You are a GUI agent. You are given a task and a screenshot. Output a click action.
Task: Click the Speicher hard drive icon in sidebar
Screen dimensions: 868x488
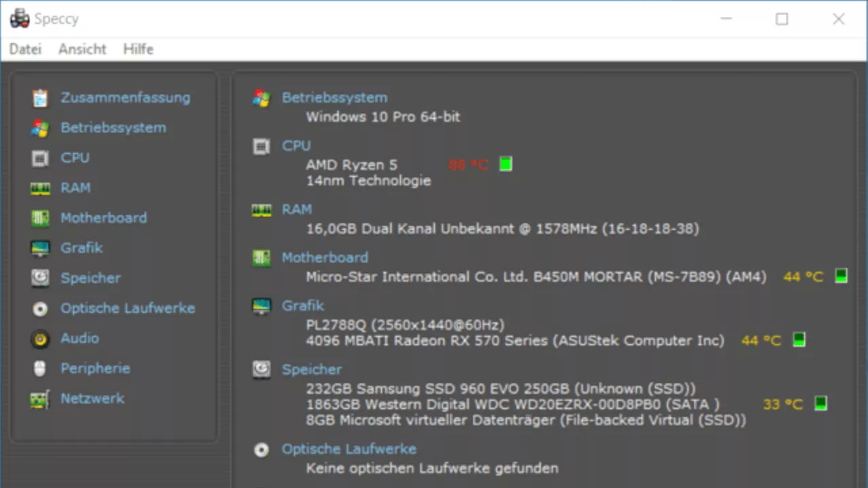click(40, 278)
